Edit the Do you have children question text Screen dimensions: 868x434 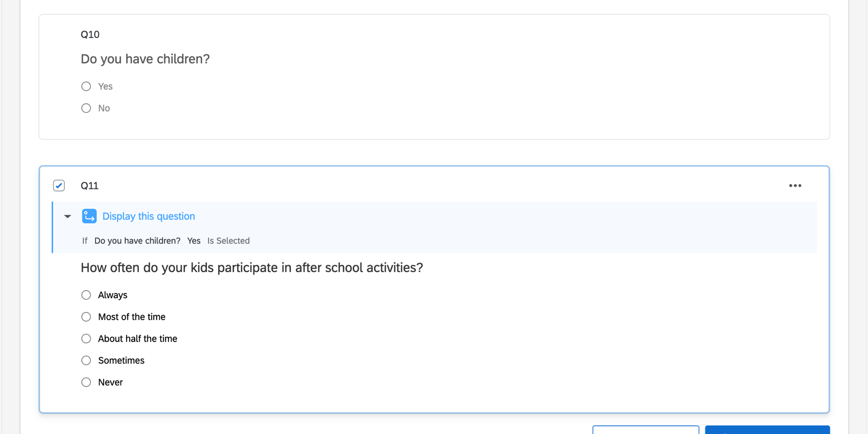coord(145,59)
